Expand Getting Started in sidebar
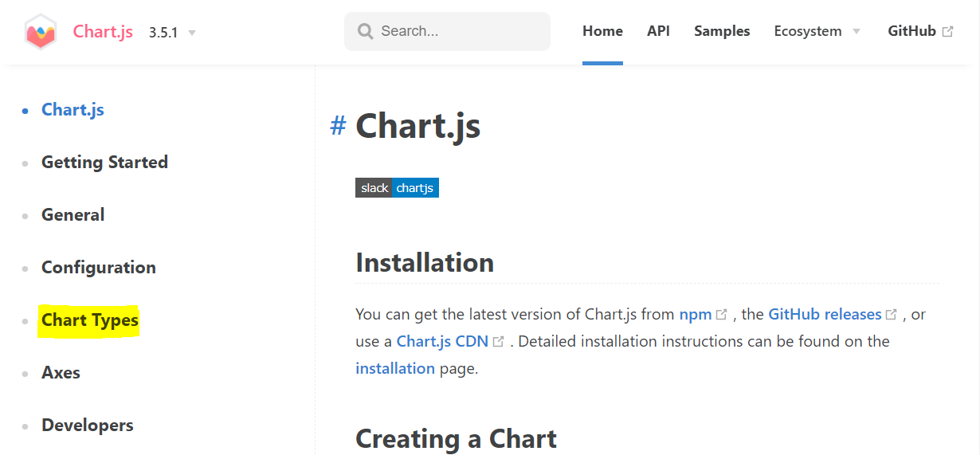Screen dimensions: 980x455 (x=104, y=163)
